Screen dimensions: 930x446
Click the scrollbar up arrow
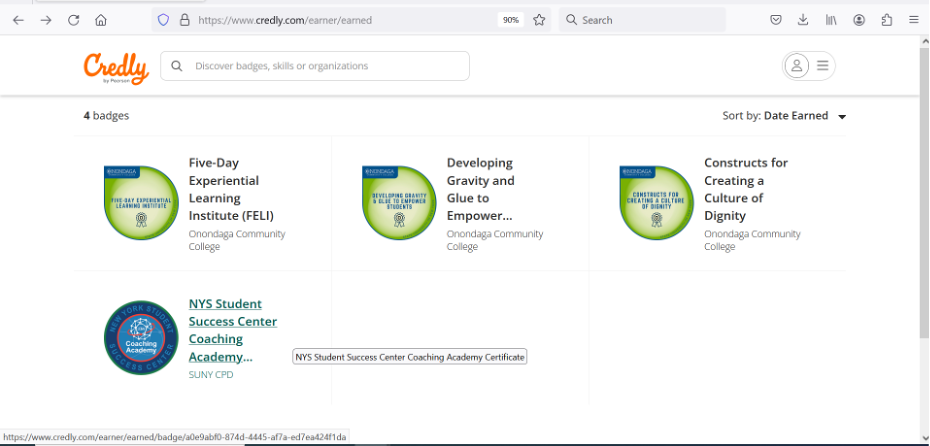pyautogui.click(x=925, y=41)
